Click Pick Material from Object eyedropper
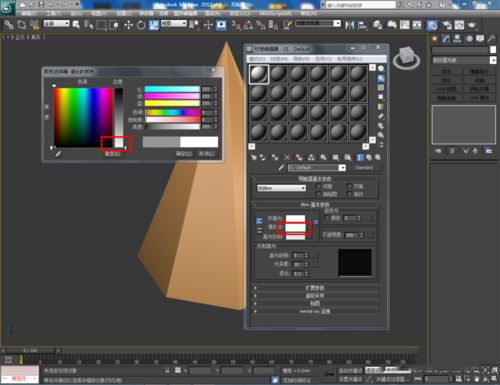The height and width of the screenshot is (385, 500). click(x=281, y=167)
